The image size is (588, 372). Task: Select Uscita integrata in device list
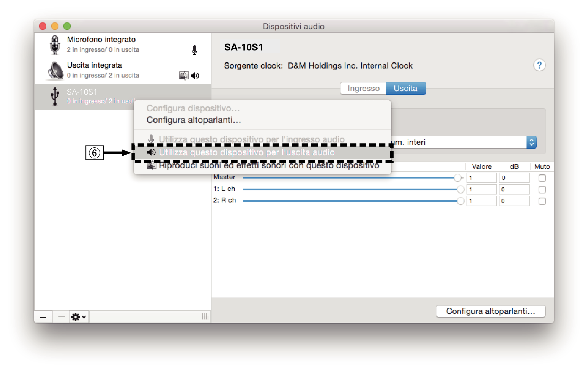(122, 71)
